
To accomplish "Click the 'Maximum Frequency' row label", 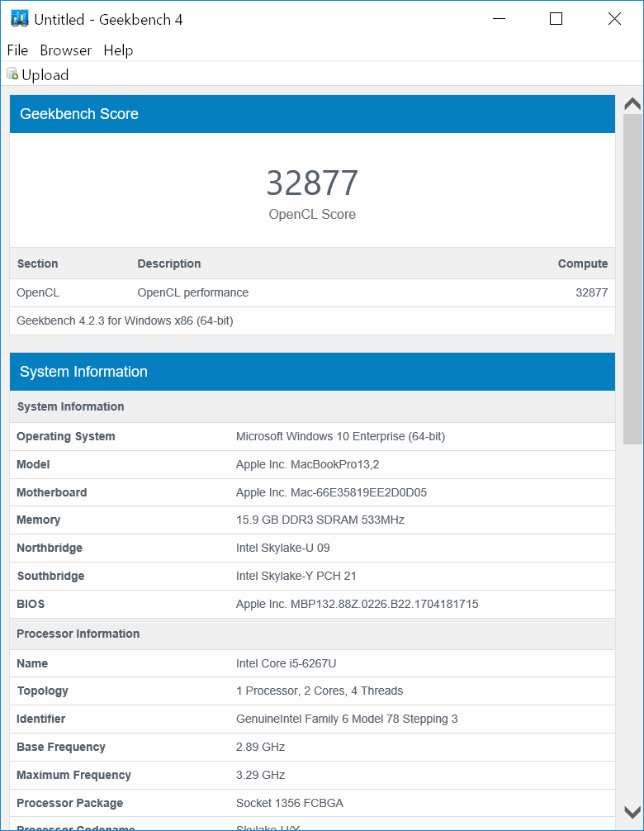I will [x=73, y=775].
